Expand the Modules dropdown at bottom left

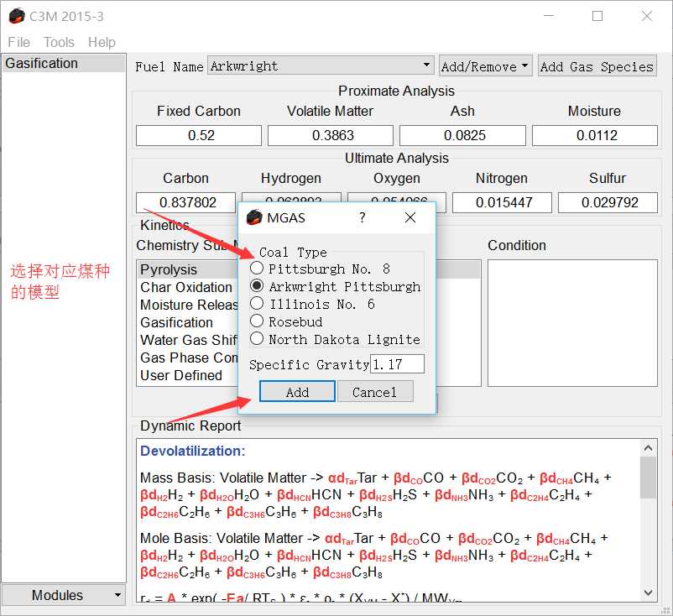[x=64, y=595]
